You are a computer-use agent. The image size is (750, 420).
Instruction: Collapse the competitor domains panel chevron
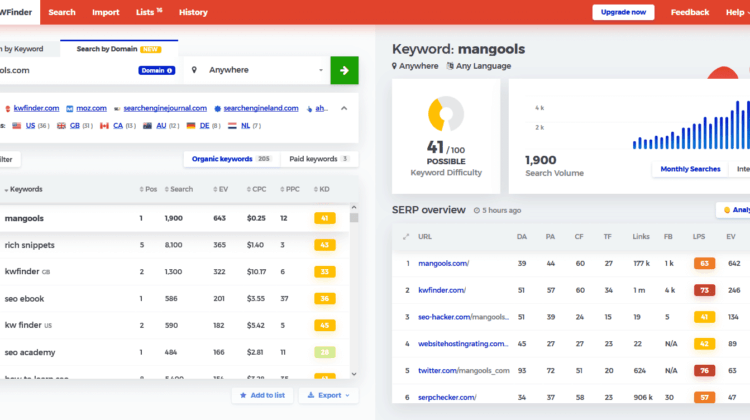click(x=344, y=109)
